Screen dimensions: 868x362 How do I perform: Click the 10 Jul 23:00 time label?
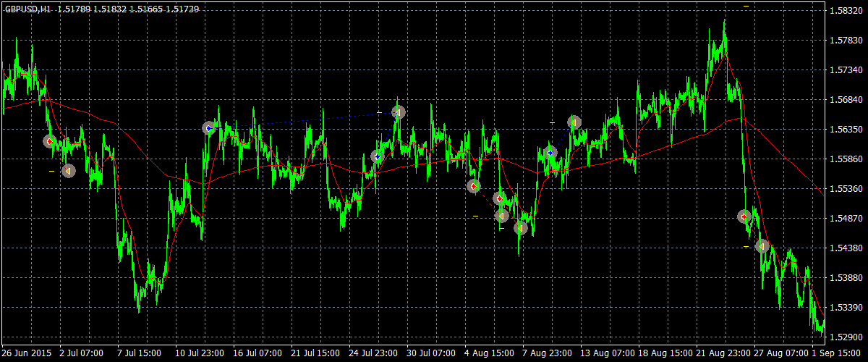coord(201,354)
